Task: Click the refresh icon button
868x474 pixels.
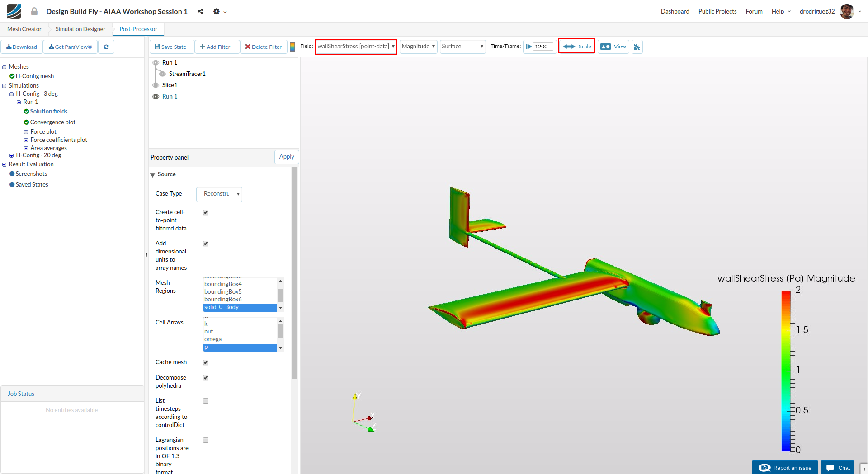Action: 106,47
